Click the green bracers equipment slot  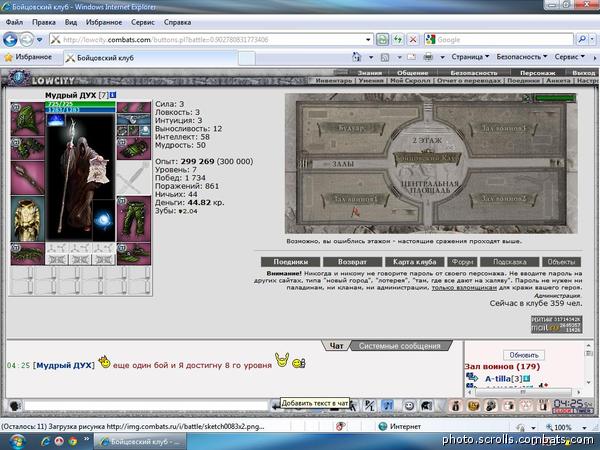(28, 148)
